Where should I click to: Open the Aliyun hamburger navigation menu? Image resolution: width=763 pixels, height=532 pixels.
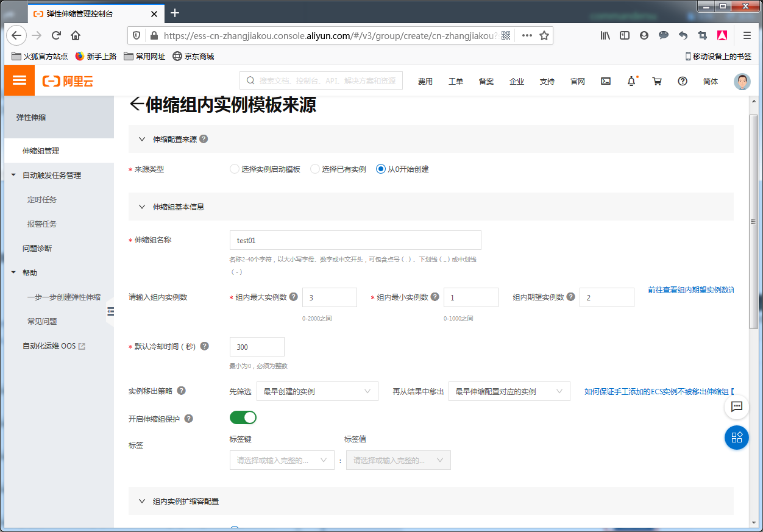pos(20,80)
